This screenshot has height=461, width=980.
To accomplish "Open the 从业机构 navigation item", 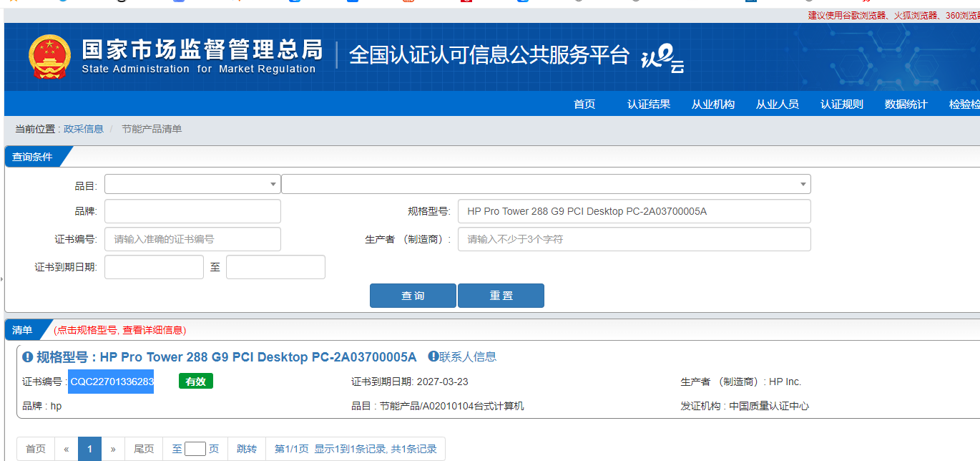I will pos(713,104).
